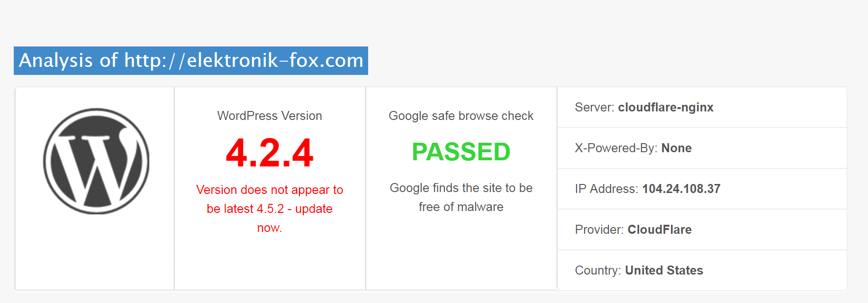Click the WordPress Version label
This screenshot has width=868, height=303.
[x=270, y=116]
